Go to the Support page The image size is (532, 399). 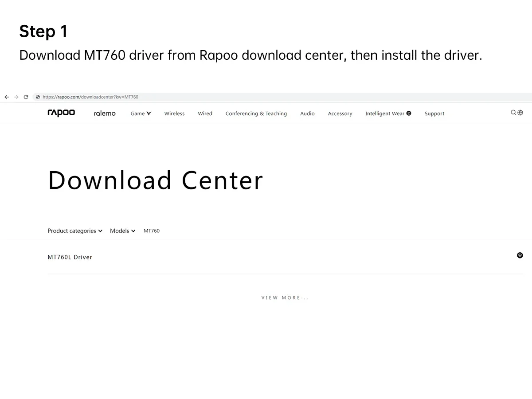(434, 113)
